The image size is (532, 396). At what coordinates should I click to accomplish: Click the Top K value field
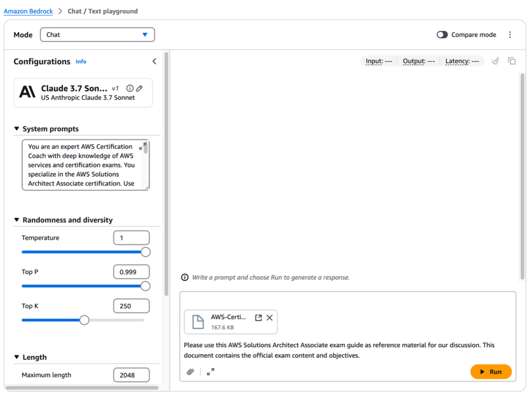tap(131, 306)
